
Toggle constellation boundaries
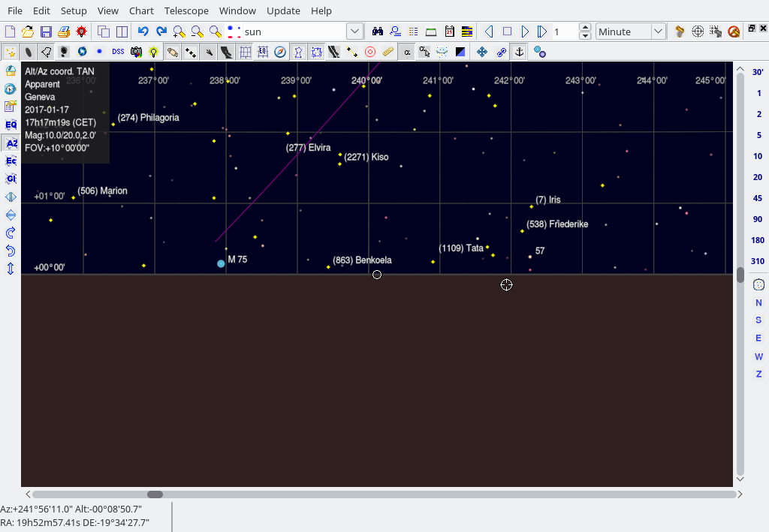coord(316,52)
